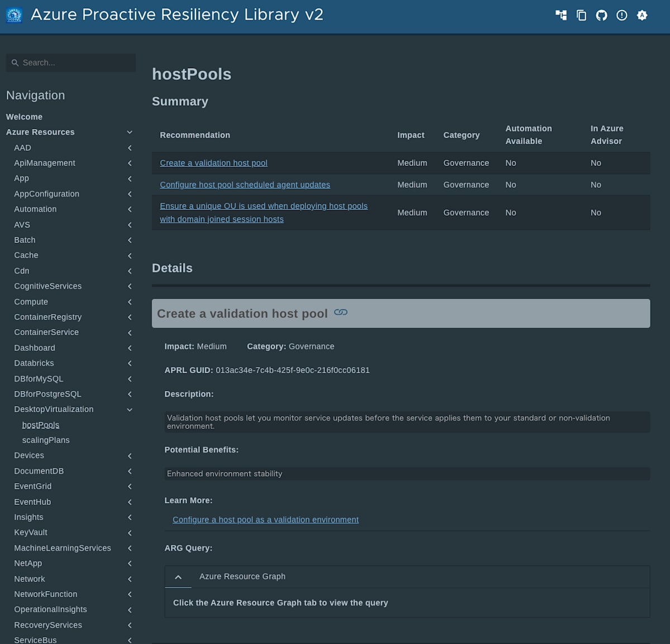Collapse the Azure Resource Graph panel
Screen dimensions: 670x644
coord(178,576)
